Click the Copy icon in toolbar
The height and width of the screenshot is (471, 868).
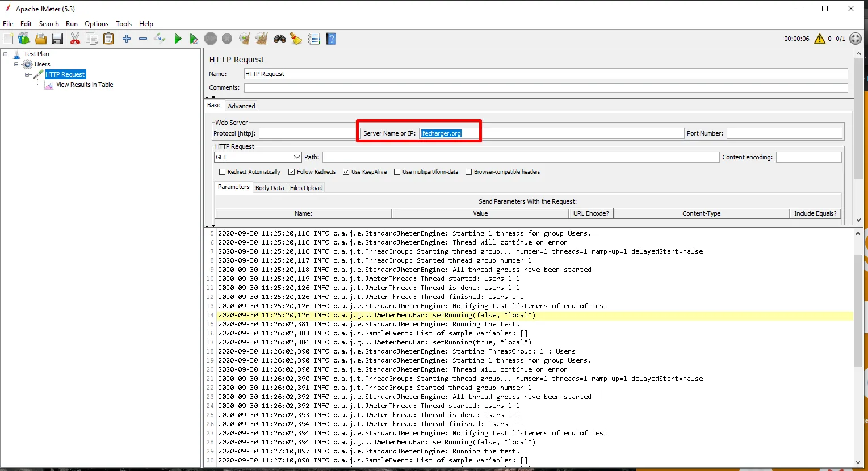click(x=92, y=39)
